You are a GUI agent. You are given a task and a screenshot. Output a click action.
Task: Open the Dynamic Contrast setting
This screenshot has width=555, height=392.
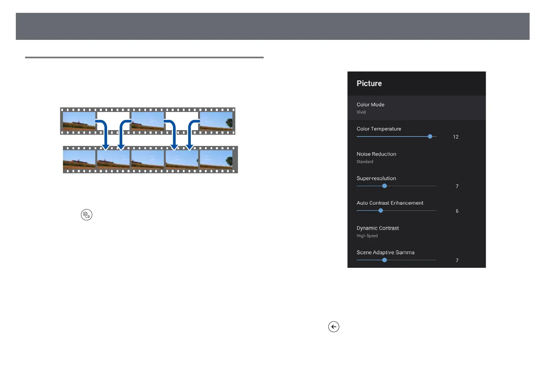pyautogui.click(x=417, y=232)
